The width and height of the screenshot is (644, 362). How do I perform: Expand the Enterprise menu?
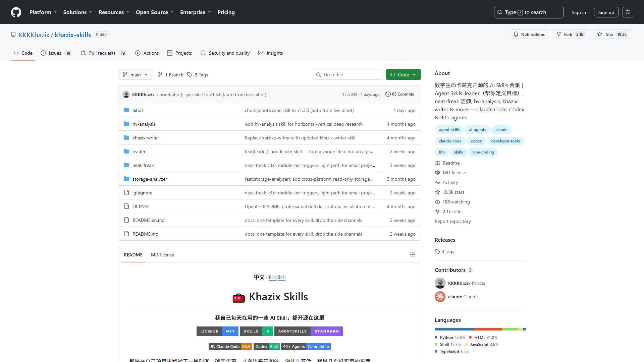pos(195,12)
